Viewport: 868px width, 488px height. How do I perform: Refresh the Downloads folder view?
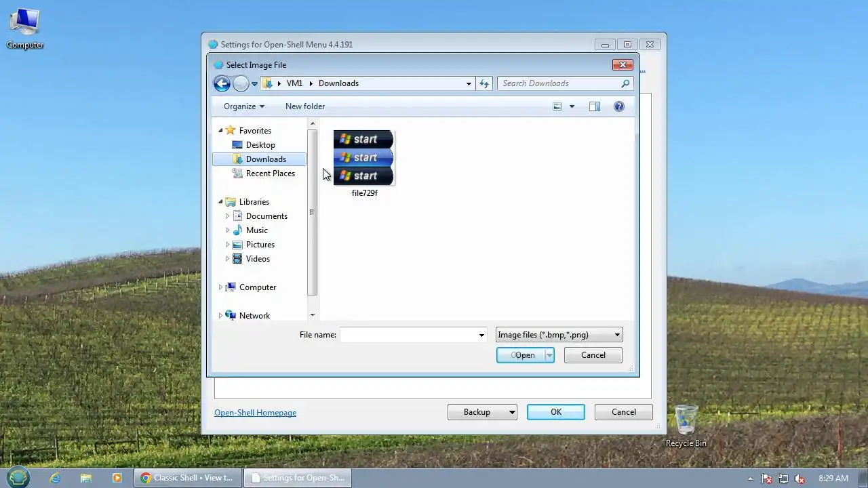tap(484, 83)
